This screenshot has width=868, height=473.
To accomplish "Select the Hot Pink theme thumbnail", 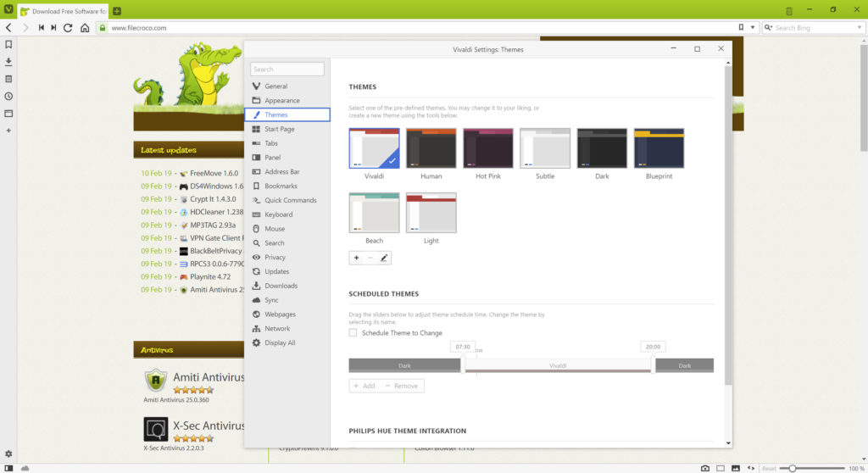I will 488,148.
